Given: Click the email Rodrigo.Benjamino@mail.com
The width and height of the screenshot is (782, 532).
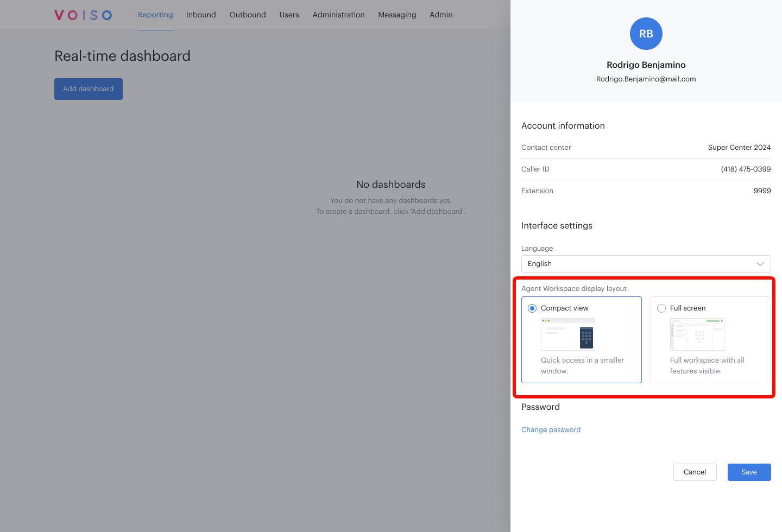Looking at the screenshot, I should [x=646, y=79].
